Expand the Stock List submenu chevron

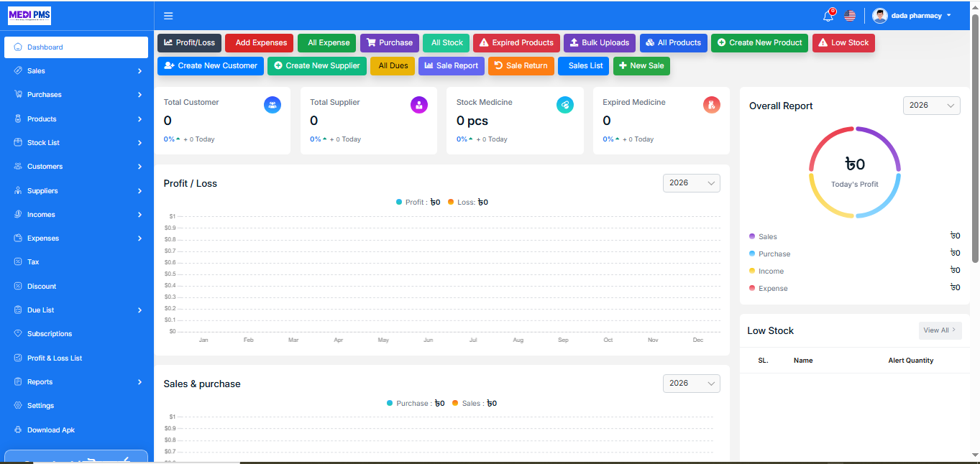click(139, 143)
